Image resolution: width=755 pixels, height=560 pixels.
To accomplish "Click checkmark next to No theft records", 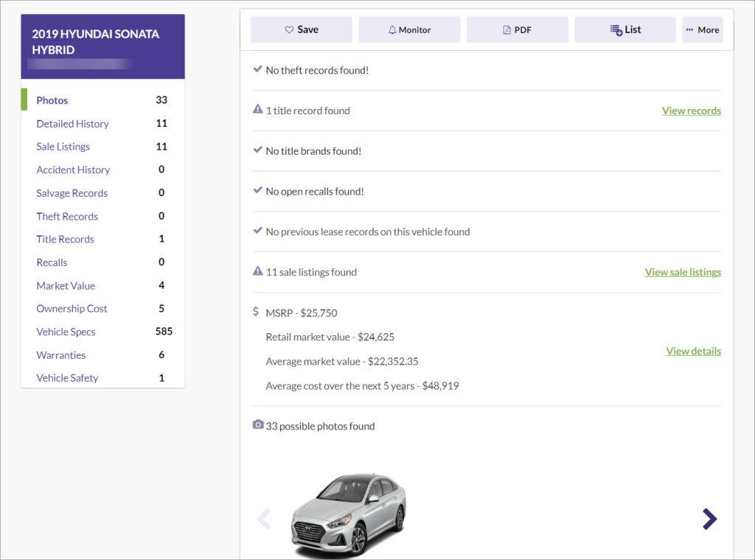I will 257,69.
